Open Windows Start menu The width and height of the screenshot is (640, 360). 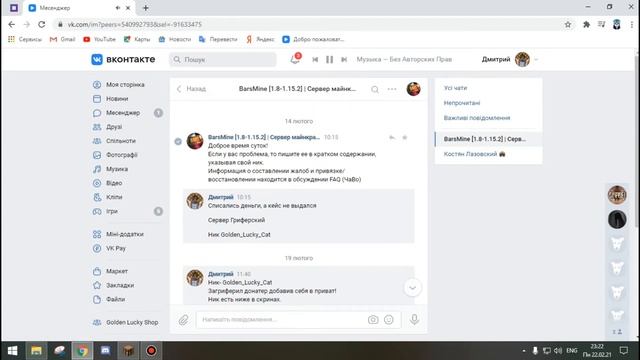tap(13, 351)
